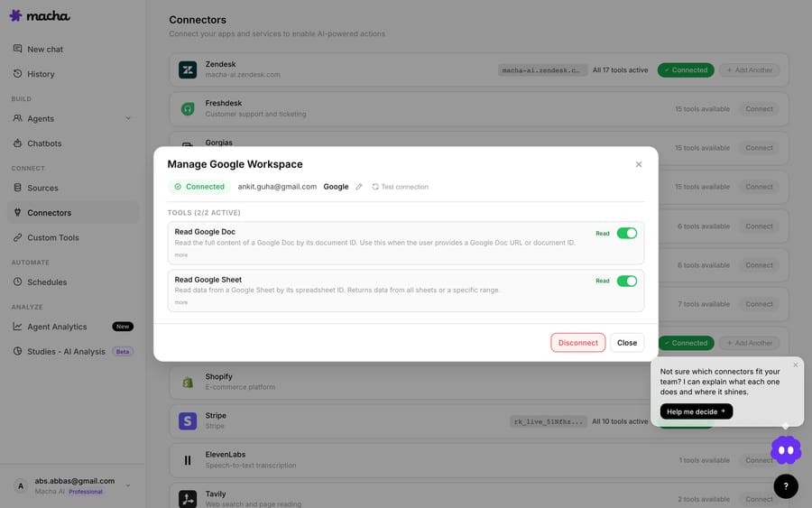Image resolution: width=812 pixels, height=508 pixels.
Task: Open the account menu chevron
Action: 128,485
